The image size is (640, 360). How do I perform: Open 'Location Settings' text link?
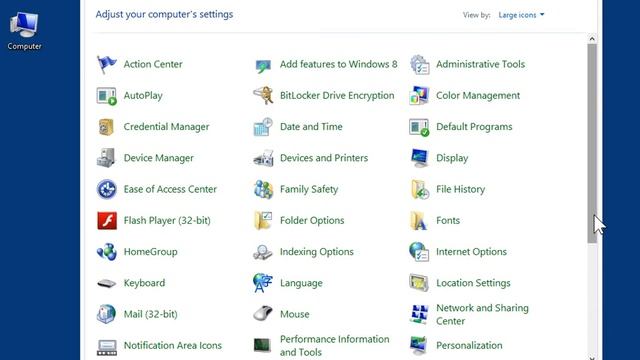click(473, 283)
